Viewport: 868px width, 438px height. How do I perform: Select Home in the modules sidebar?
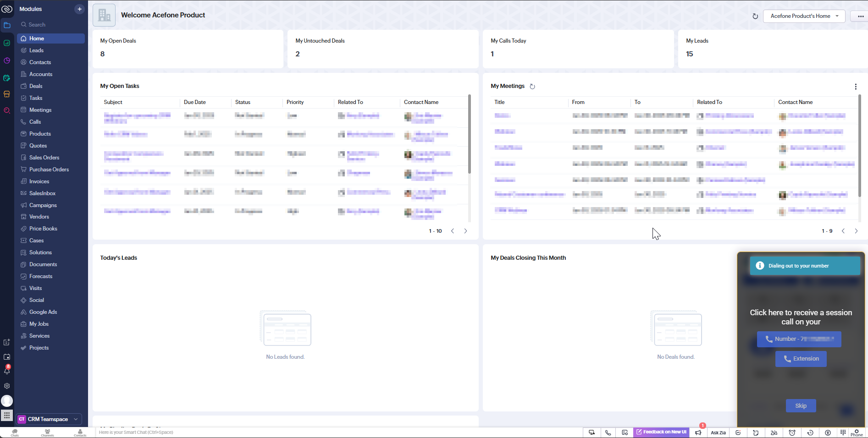point(51,38)
